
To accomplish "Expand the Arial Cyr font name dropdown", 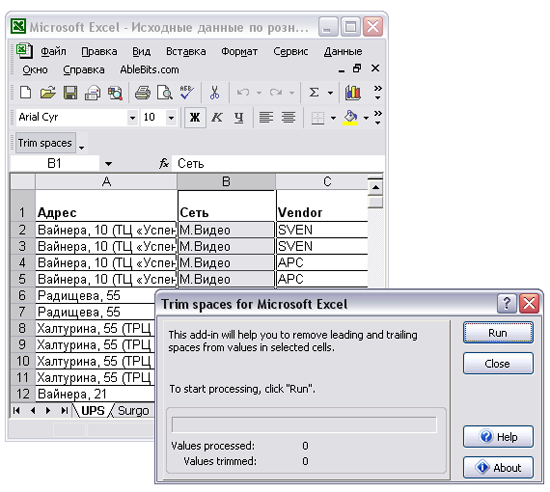I will pyautogui.click(x=132, y=117).
